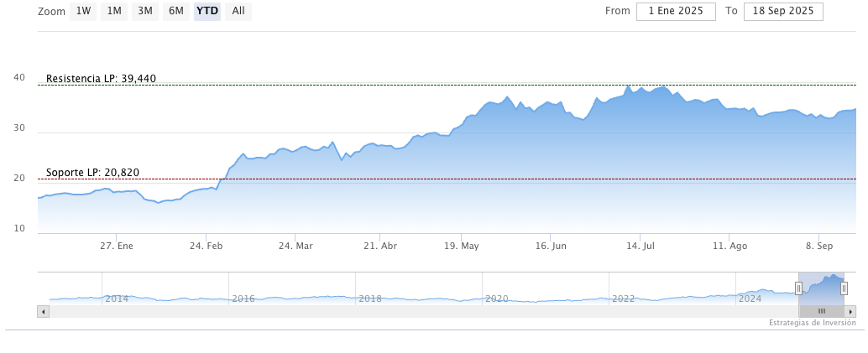Click the navigator left range handle
This screenshot has width=868, height=353.
point(798,288)
